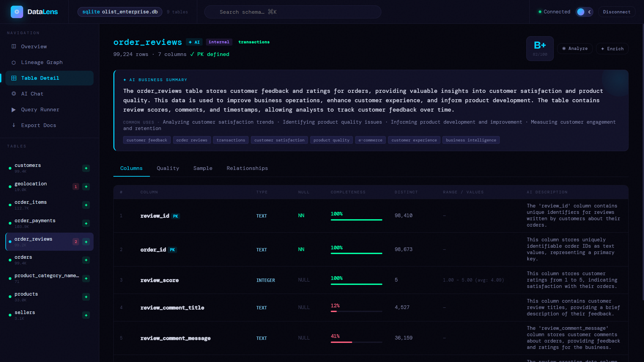Click the 'PK defined' status text
This screenshot has width=644, height=362.
[210, 54]
